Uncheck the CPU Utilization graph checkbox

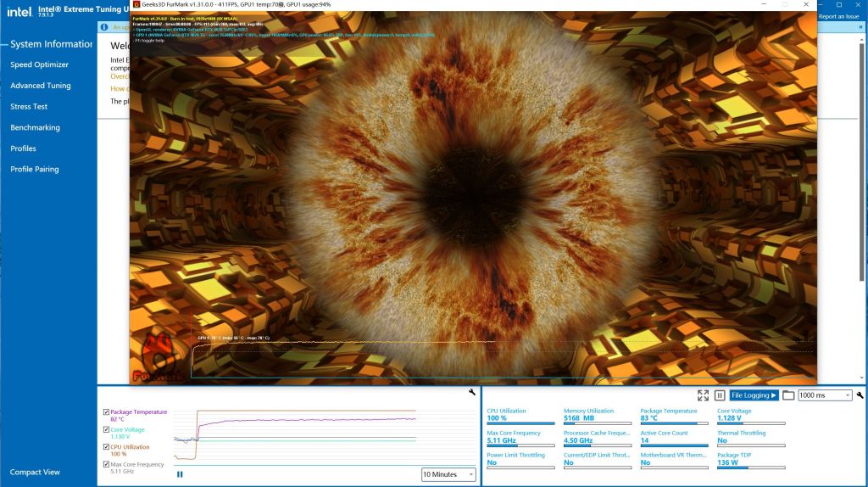pyautogui.click(x=106, y=446)
